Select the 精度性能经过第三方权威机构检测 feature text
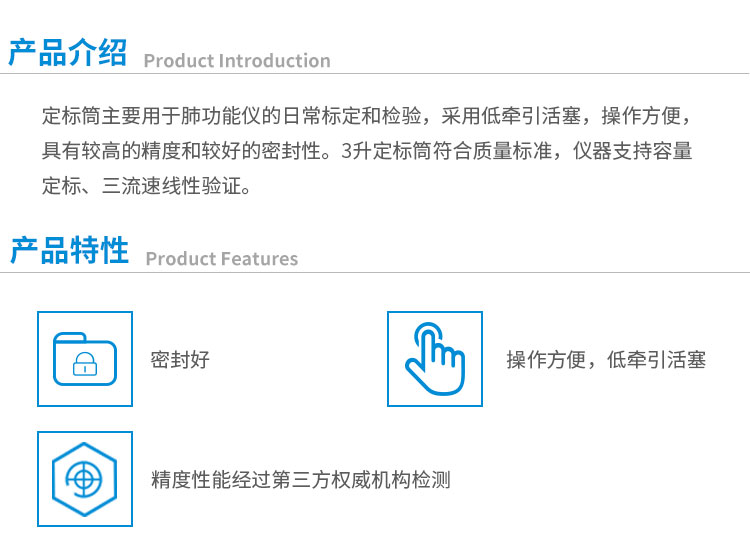 pos(301,480)
